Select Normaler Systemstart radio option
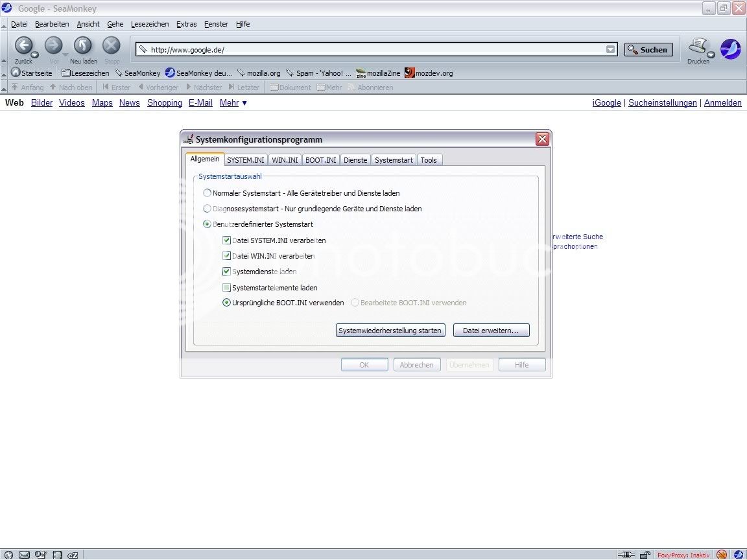 click(x=207, y=193)
